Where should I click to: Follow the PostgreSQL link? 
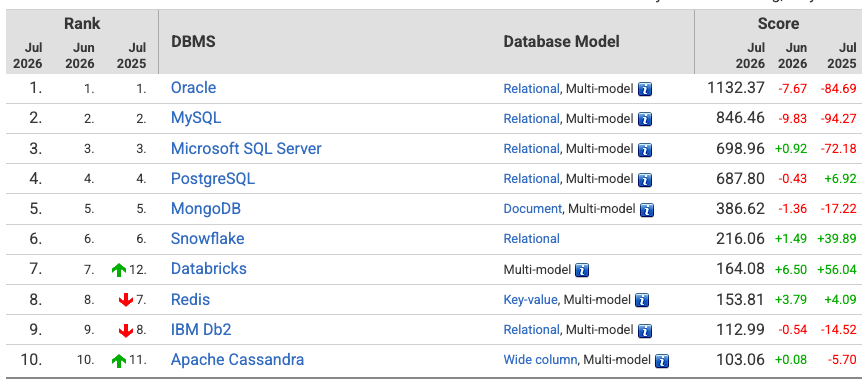pos(213,179)
